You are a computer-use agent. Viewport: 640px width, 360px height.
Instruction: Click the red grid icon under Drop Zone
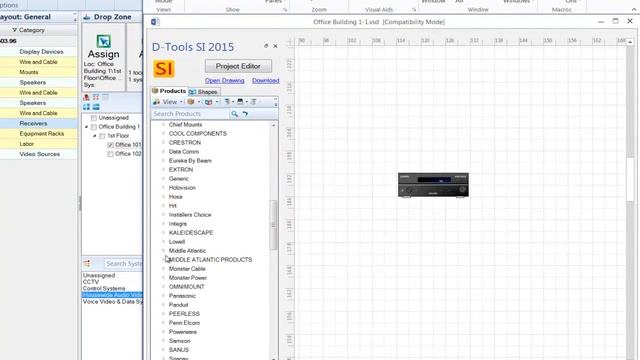pos(96,97)
